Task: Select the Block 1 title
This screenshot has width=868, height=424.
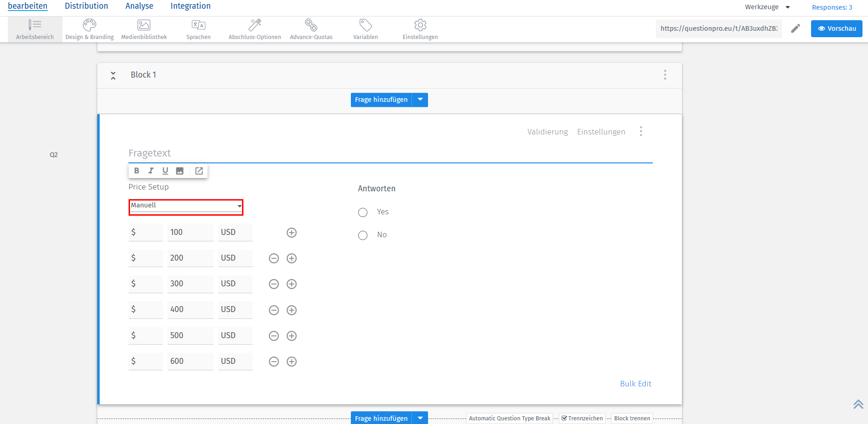Action: pyautogui.click(x=143, y=75)
